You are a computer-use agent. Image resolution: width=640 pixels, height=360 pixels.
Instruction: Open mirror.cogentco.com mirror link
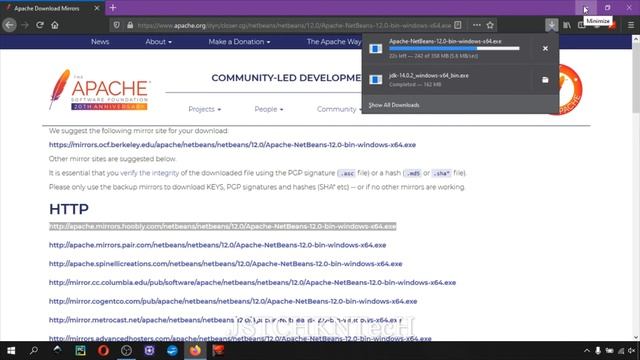tap(233, 302)
